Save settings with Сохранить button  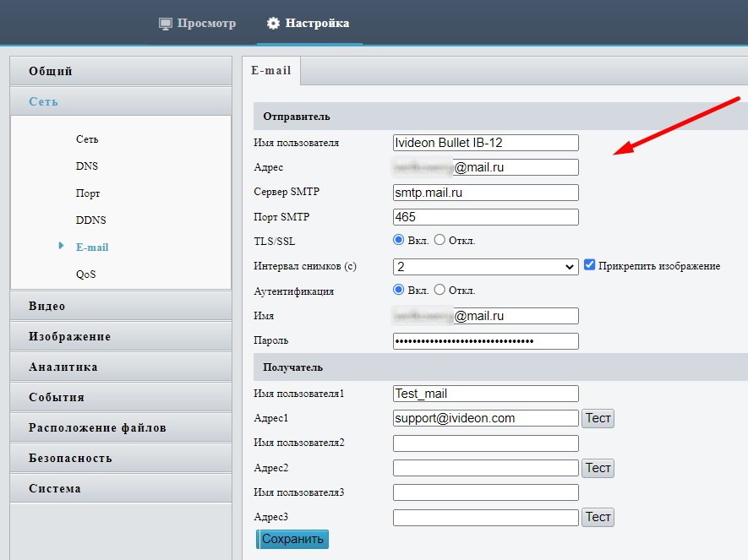click(x=292, y=539)
